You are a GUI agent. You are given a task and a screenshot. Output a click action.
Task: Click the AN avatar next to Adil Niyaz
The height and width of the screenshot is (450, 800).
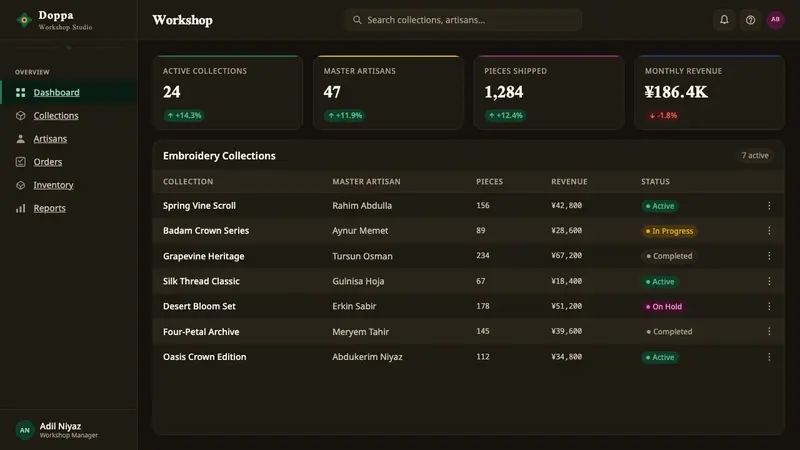coord(24,430)
